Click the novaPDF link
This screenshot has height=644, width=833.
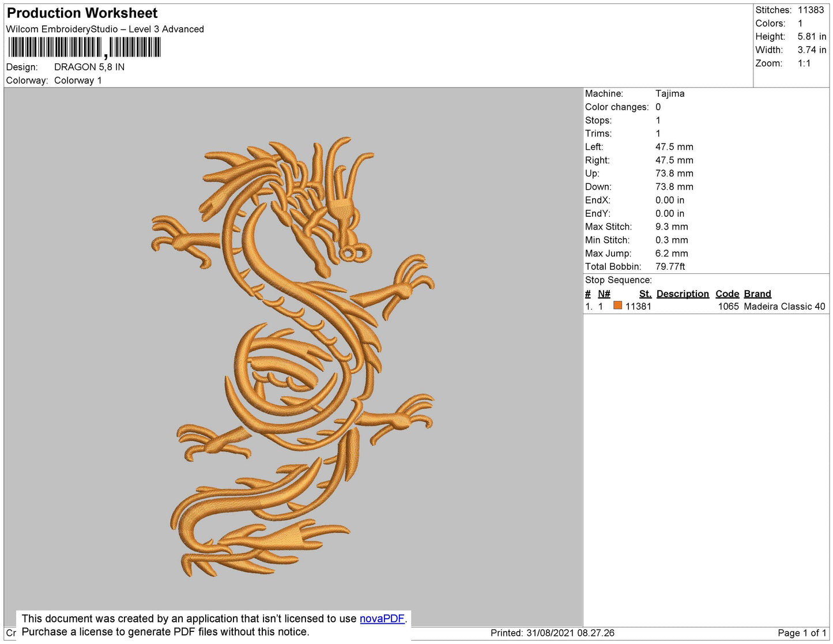pos(382,619)
